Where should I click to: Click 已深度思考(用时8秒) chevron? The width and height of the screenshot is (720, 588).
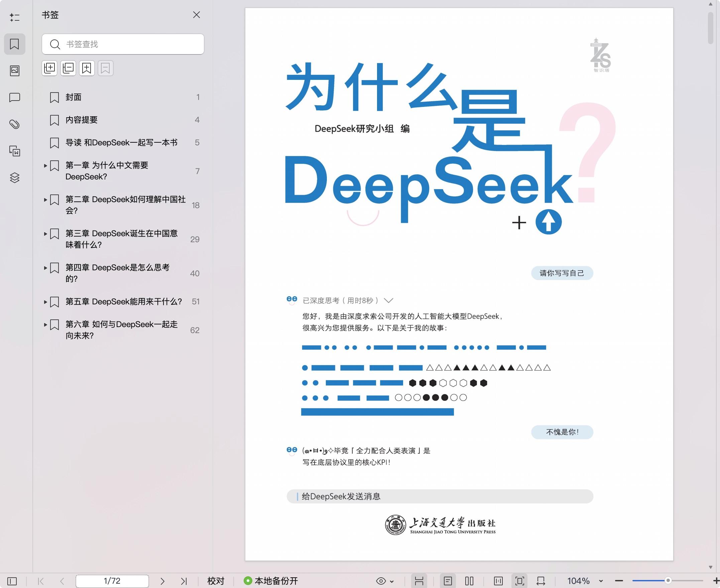point(389,300)
